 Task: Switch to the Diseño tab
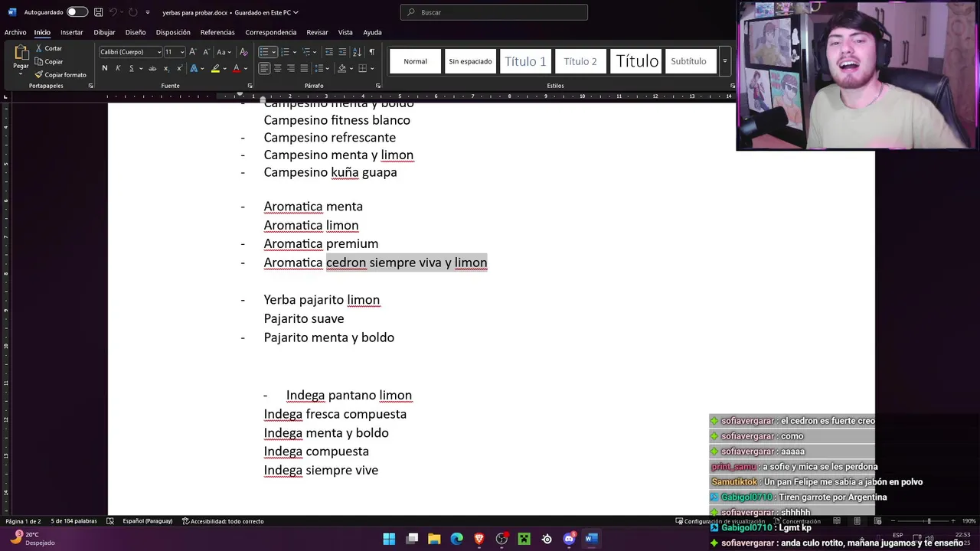click(x=136, y=32)
